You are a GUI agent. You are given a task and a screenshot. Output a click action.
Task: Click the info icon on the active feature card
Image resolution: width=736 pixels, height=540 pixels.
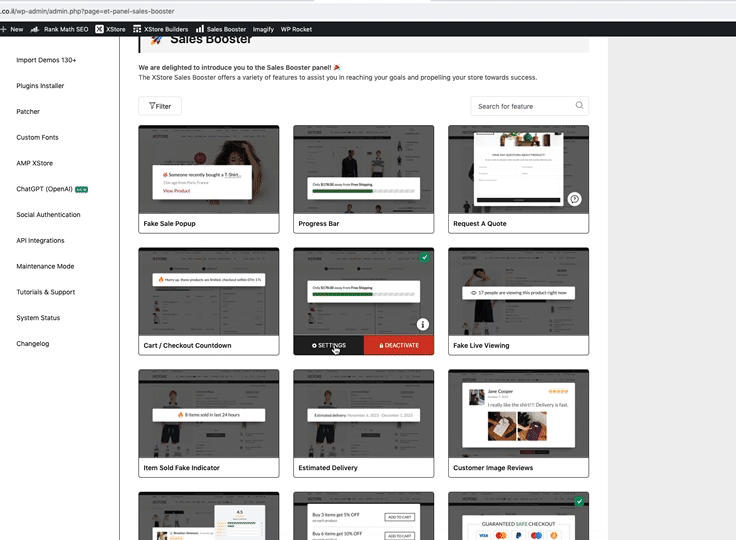pyautogui.click(x=422, y=324)
